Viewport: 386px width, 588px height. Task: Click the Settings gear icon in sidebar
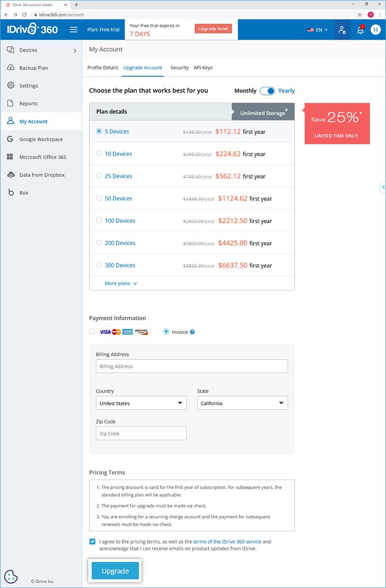(10, 85)
